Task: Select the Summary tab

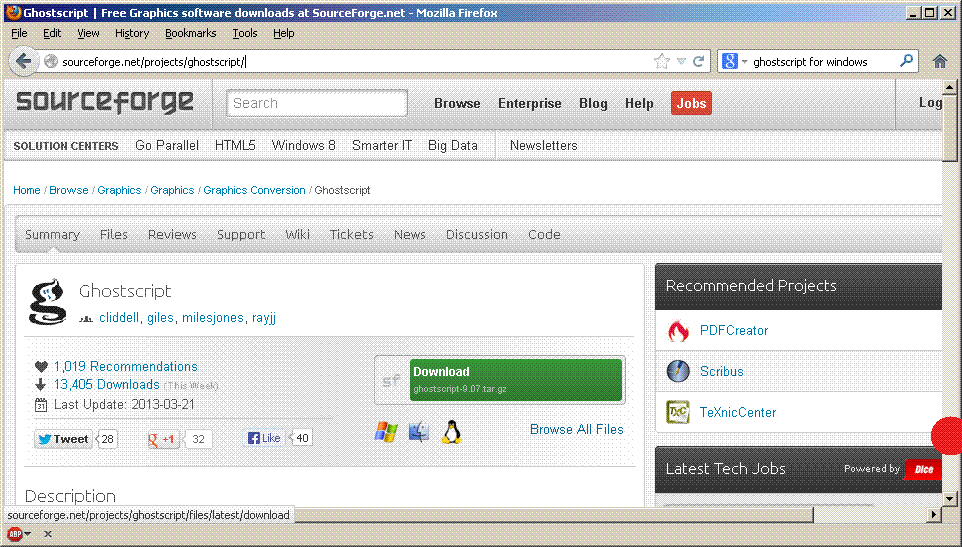Action: [52, 234]
